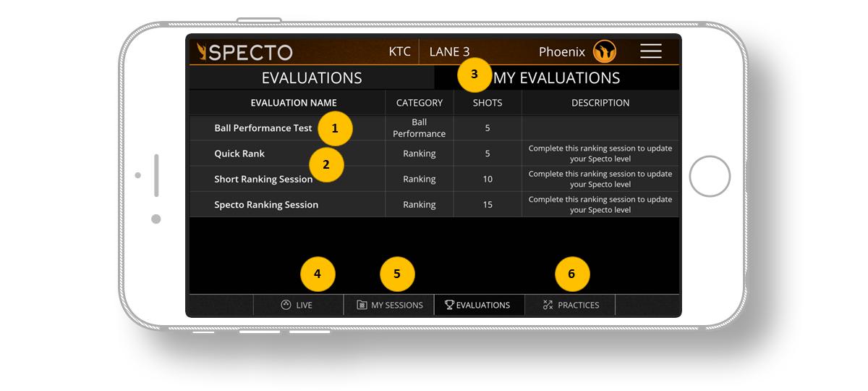Click the Phoenix avatar icon
Image resolution: width=868 pixels, height=391 pixels.
pos(605,51)
